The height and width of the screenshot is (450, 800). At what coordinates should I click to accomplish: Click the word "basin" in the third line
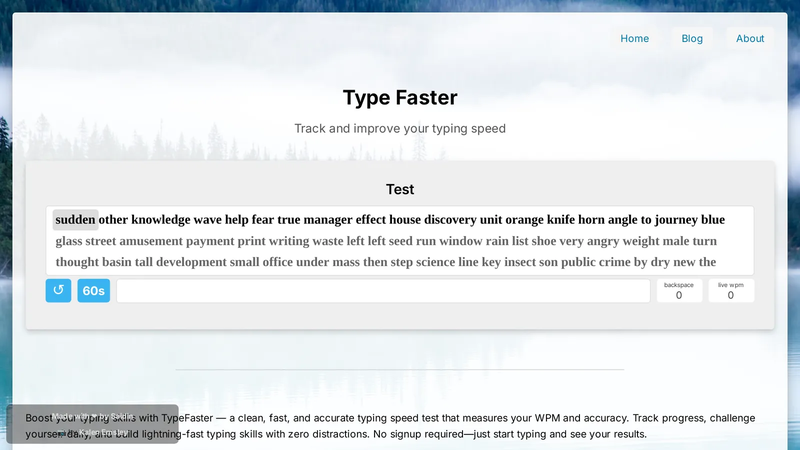(117, 262)
